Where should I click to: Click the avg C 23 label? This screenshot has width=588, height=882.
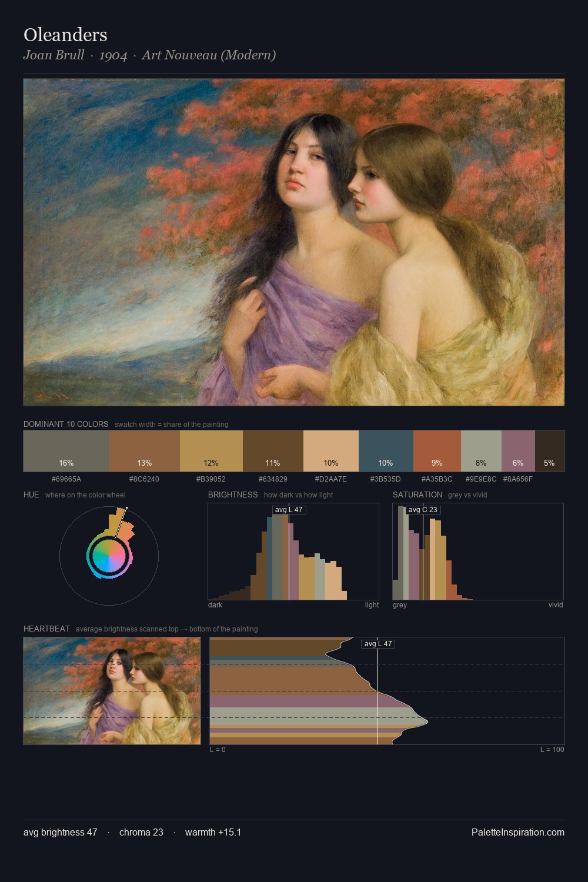coord(423,510)
